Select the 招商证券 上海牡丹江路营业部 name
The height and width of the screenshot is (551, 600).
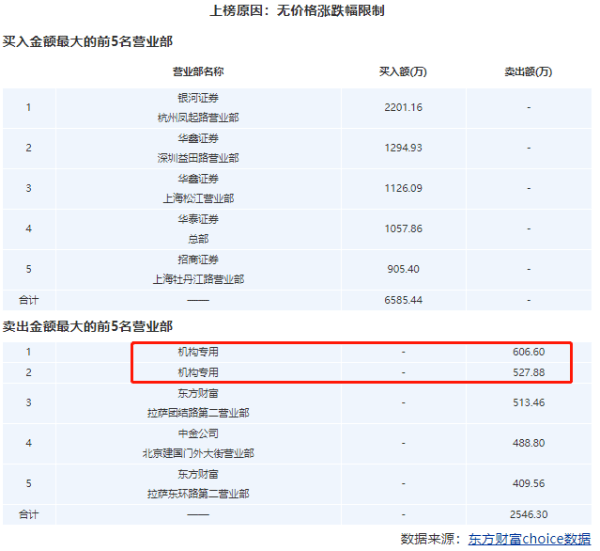coord(198,269)
